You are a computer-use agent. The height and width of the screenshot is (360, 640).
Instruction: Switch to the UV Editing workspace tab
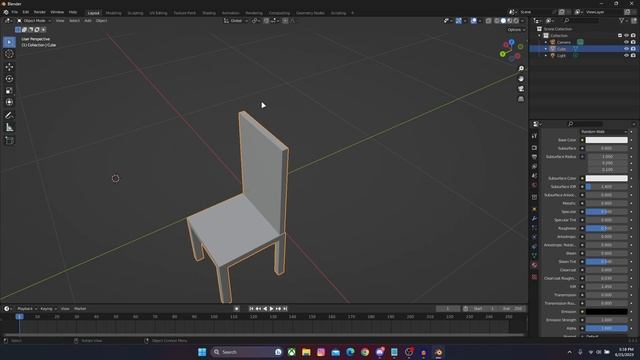(x=158, y=13)
